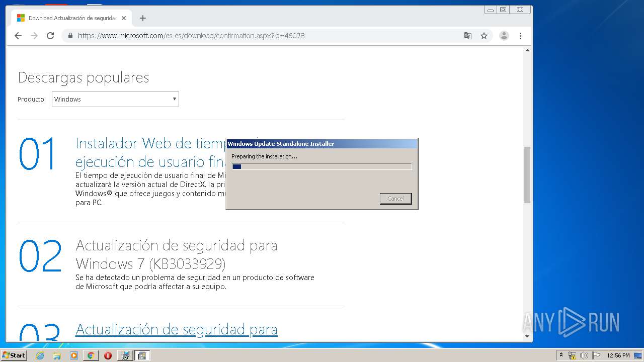Open the Producto Windows dropdown
The image size is (644, 362).
coord(115,99)
